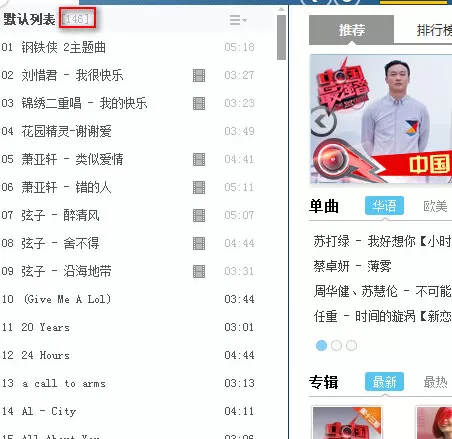This screenshot has width=452, height=439.
Task: Click MV icon for 弦子 - 舍不得
Action: click(199, 243)
